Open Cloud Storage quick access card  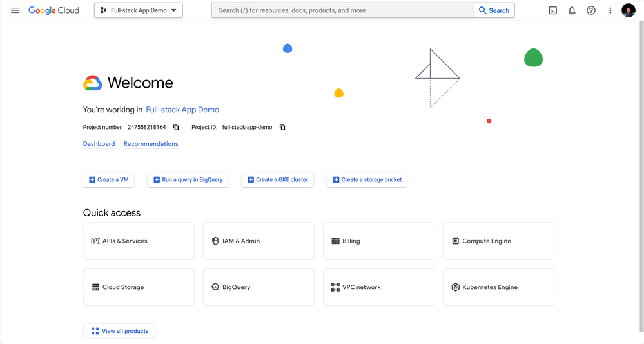pyautogui.click(x=139, y=287)
